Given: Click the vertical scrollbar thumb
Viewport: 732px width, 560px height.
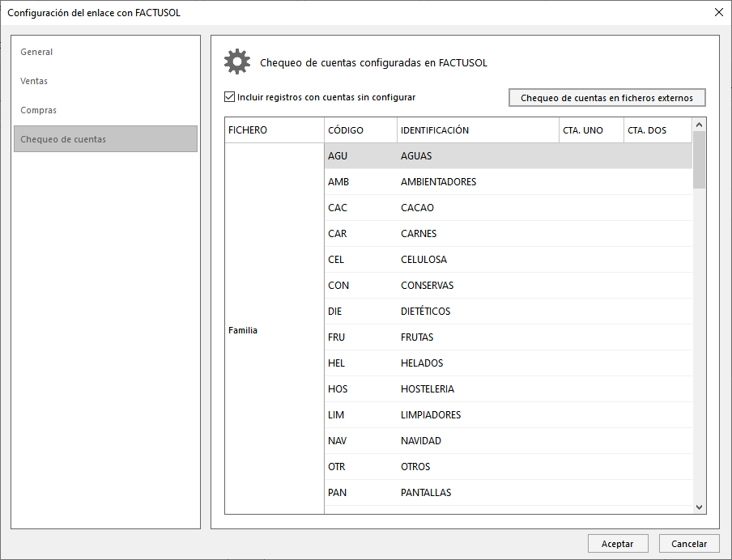Looking at the screenshot, I should [699, 160].
